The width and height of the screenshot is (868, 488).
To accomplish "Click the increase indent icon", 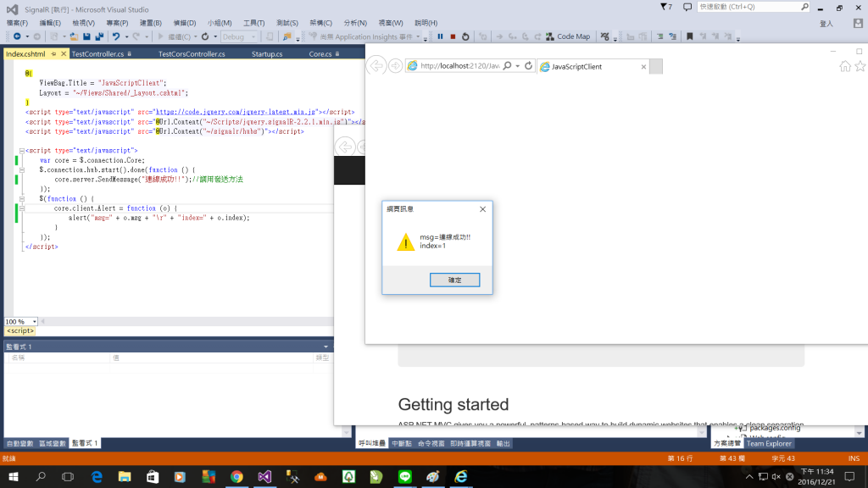I will coord(659,36).
